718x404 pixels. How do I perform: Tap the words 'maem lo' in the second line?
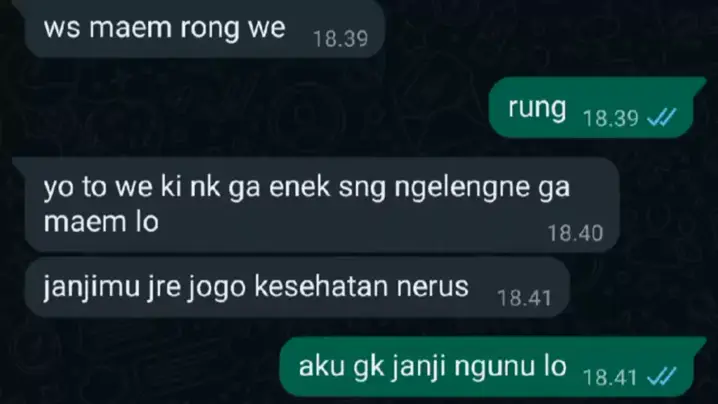(x=101, y=222)
